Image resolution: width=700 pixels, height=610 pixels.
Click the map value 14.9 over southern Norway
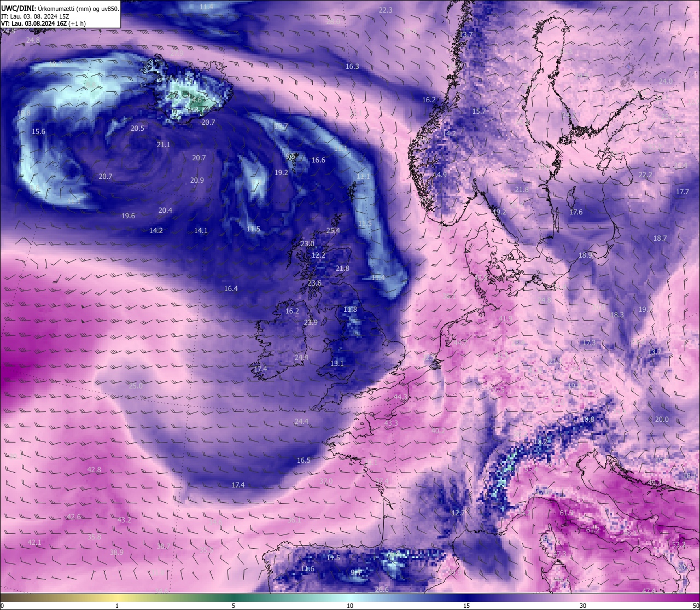click(x=440, y=175)
